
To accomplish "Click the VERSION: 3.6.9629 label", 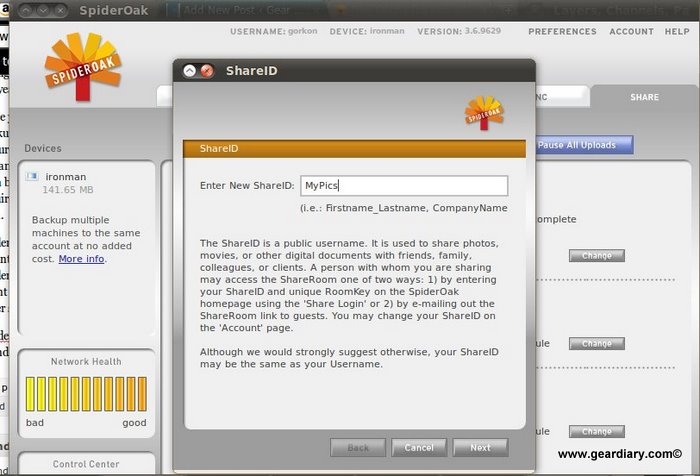I will coord(459,31).
